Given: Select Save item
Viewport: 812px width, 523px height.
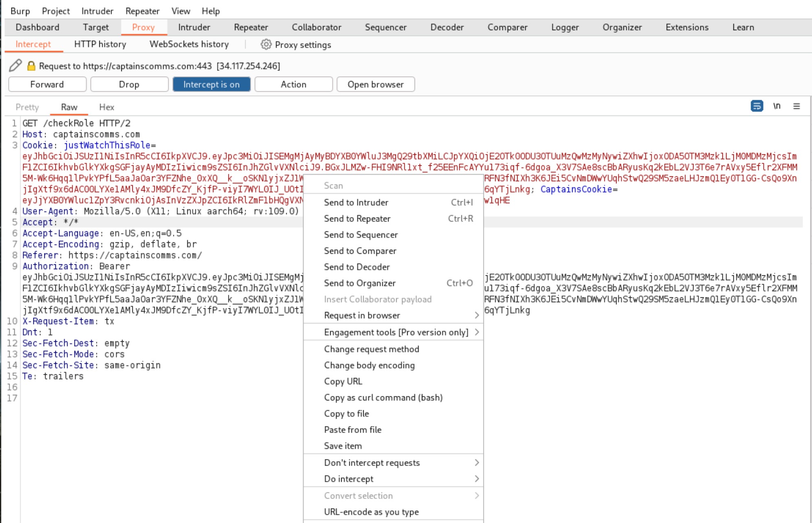Looking at the screenshot, I should tap(393, 446).
